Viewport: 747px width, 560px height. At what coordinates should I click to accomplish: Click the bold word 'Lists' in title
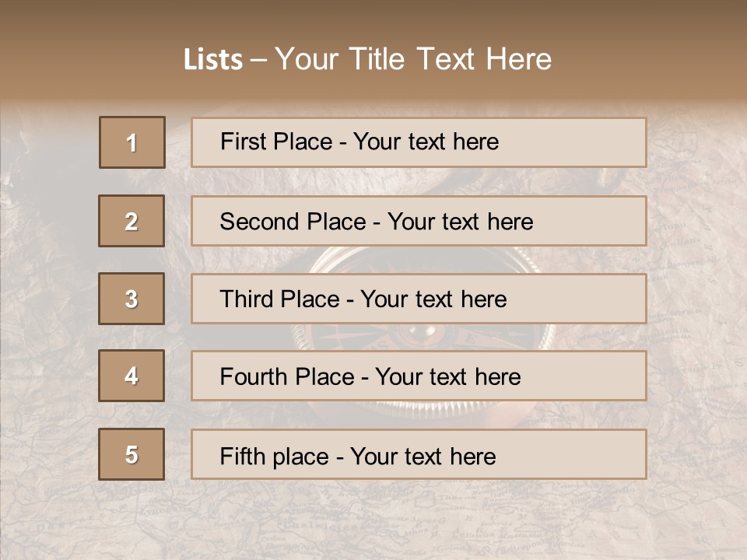tap(212, 60)
